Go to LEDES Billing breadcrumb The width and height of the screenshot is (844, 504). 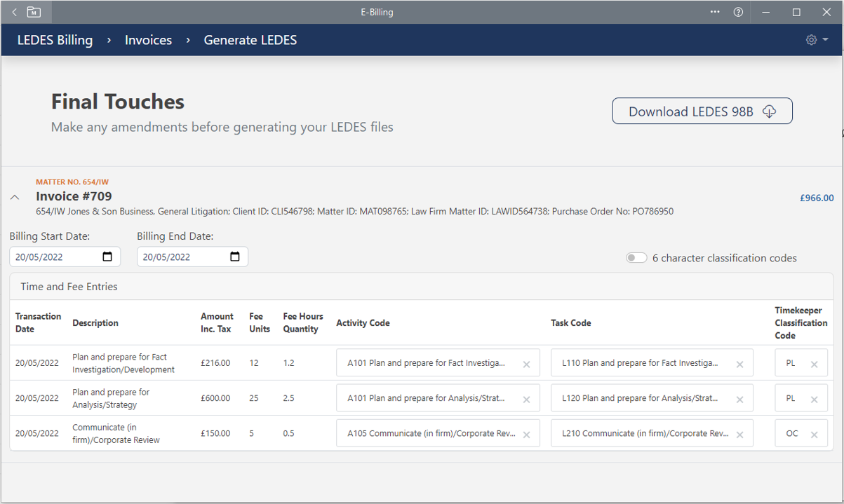coord(55,40)
